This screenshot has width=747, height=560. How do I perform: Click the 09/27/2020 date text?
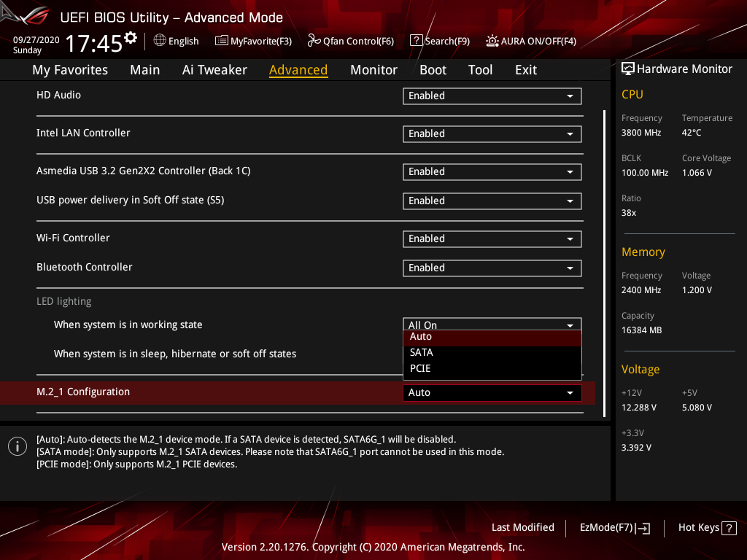point(36,40)
